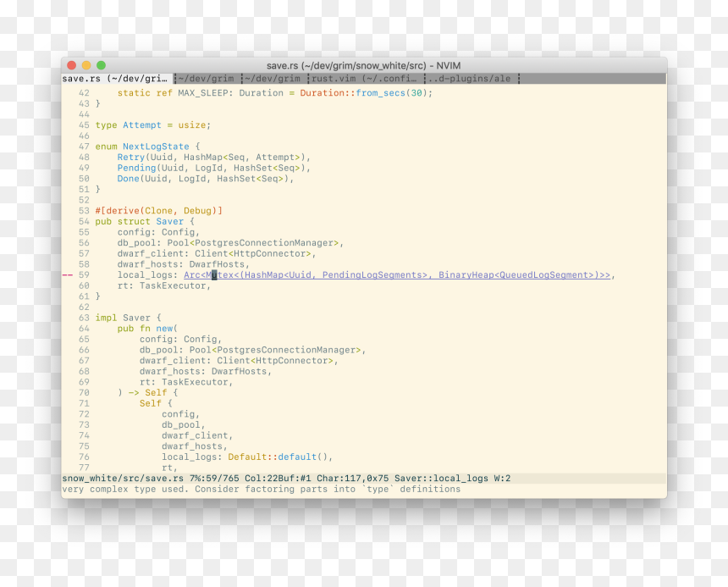Click the #[derive(Clone, Debug)] attribute
This screenshot has width=728, height=587.
(x=159, y=210)
